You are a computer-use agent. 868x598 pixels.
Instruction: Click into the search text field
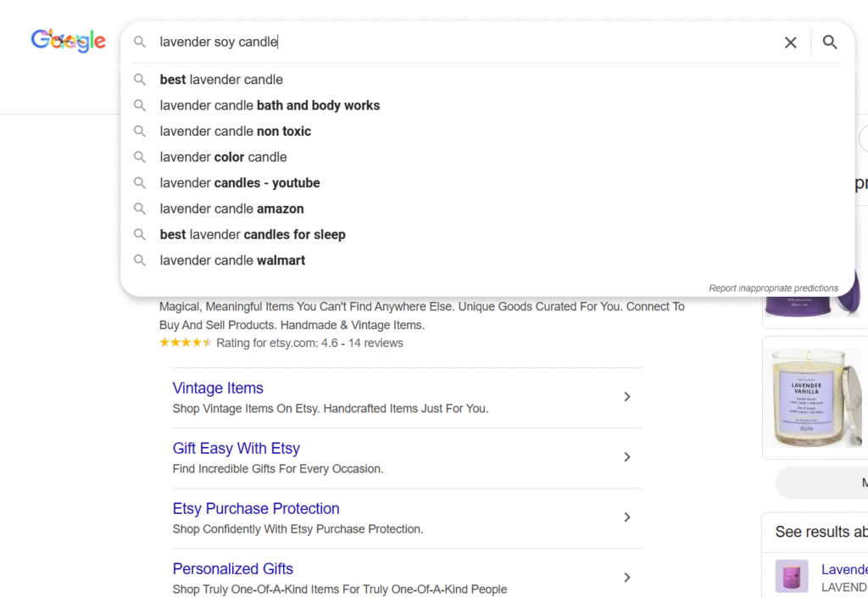coord(466,42)
